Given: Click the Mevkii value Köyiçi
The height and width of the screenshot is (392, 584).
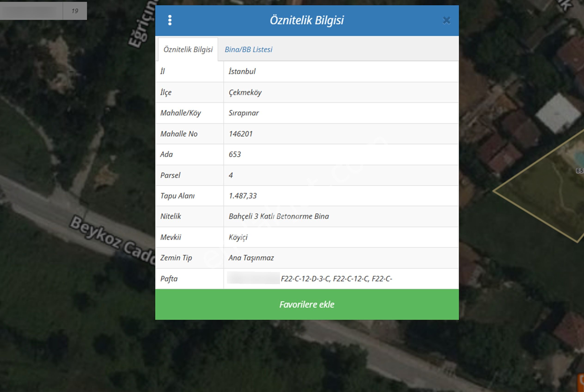Looking at the screenshot, I should pos(238,237).
